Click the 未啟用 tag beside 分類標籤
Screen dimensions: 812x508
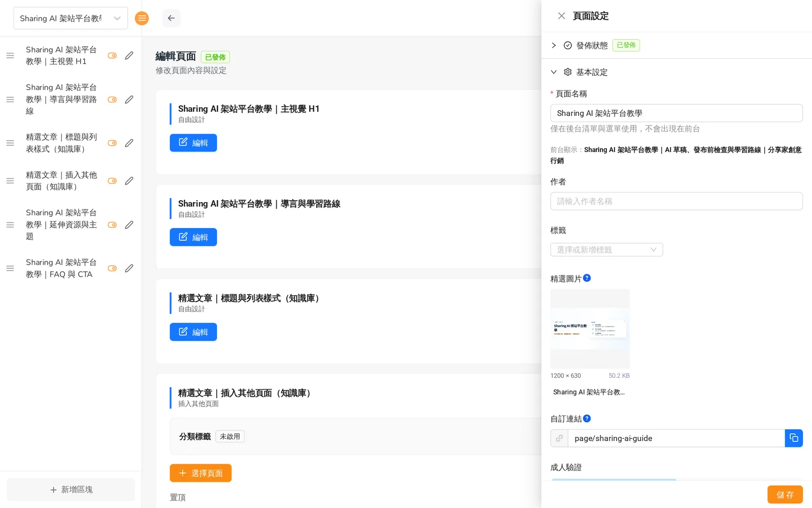tap(230, 436)
